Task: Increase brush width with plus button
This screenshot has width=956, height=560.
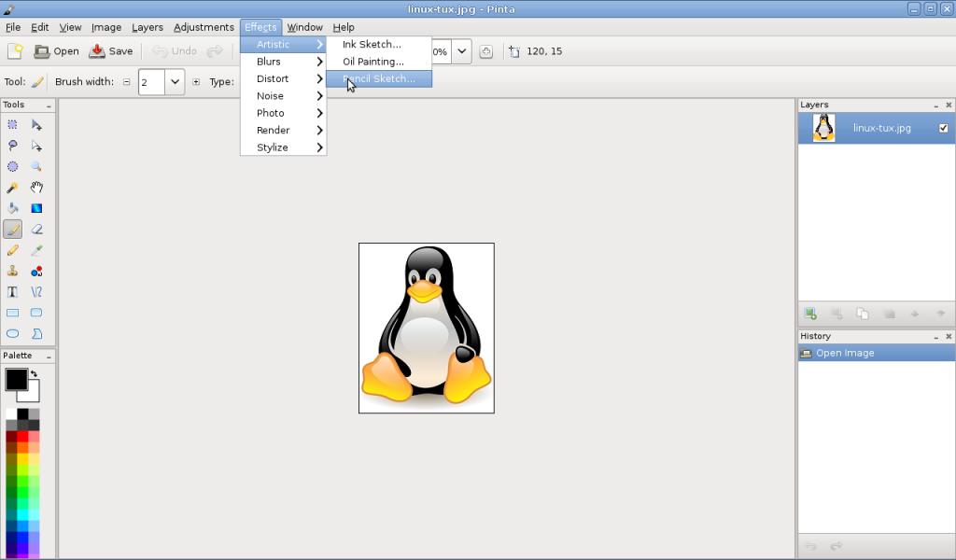Action: click(x=196, y=81)
